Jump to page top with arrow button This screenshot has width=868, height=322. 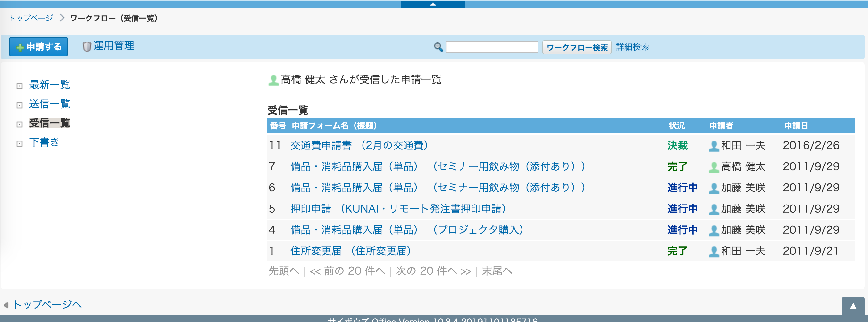pos(853,306)
